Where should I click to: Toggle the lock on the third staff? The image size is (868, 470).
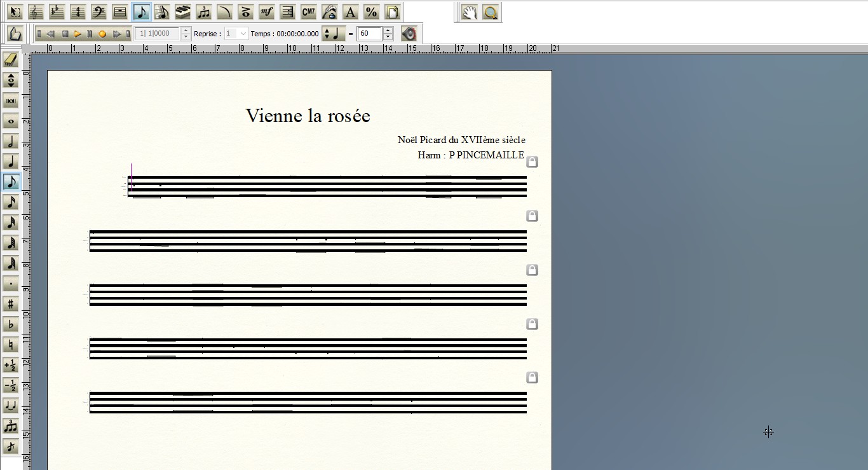point(532,270)
